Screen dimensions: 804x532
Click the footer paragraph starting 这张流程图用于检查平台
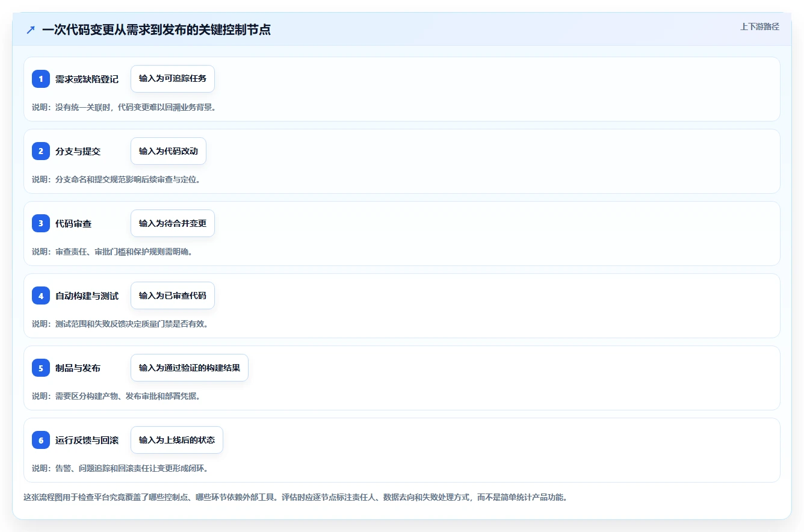point(295,498)
